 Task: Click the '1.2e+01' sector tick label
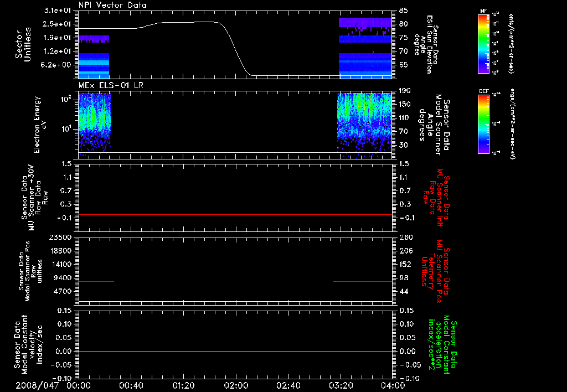(58, 51)
